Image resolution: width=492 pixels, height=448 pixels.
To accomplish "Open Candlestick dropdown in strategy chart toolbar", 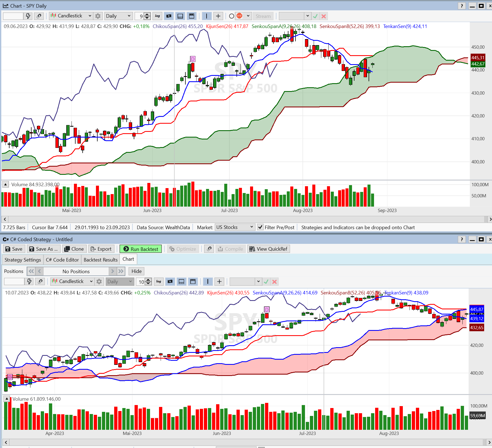I will (73, 281).
